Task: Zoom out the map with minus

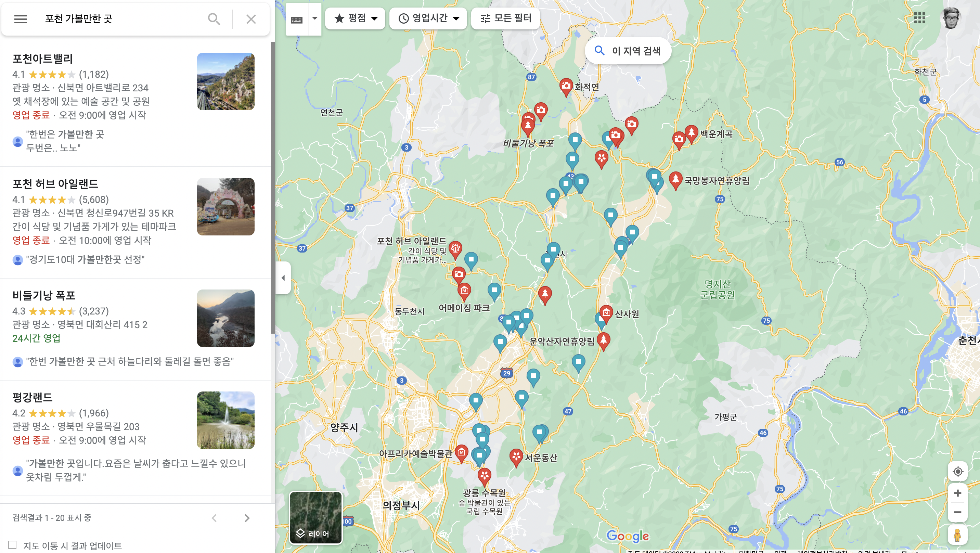Action: 957,512
